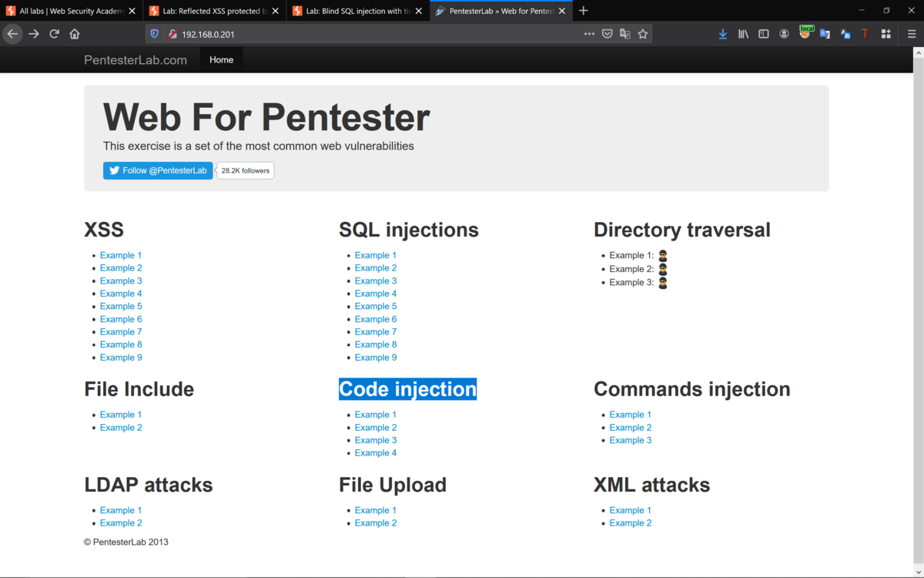The width and height of the screenshot is (924, 578).
Task: Click the Home navigation menu item
Action: point(221,59)
